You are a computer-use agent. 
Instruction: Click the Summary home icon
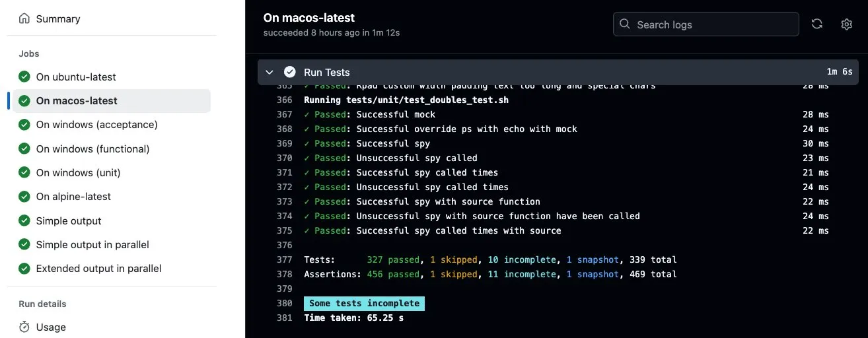24,18
